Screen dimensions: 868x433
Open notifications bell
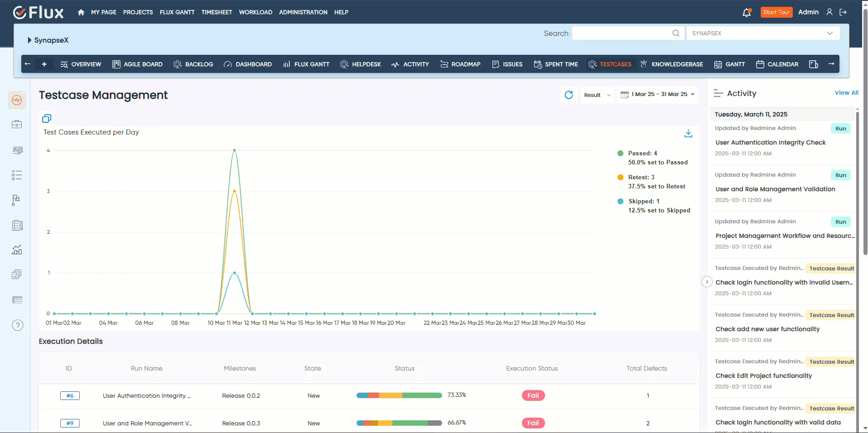point(747,13)
